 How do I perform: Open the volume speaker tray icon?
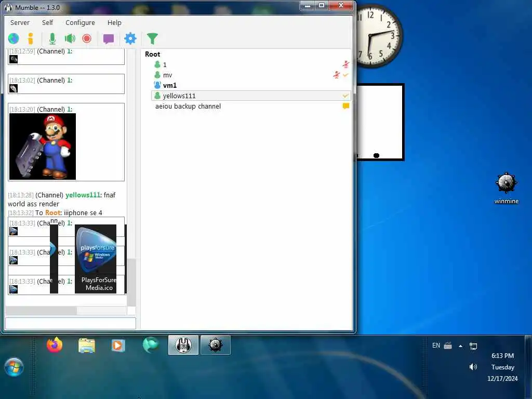pos(473,367)
